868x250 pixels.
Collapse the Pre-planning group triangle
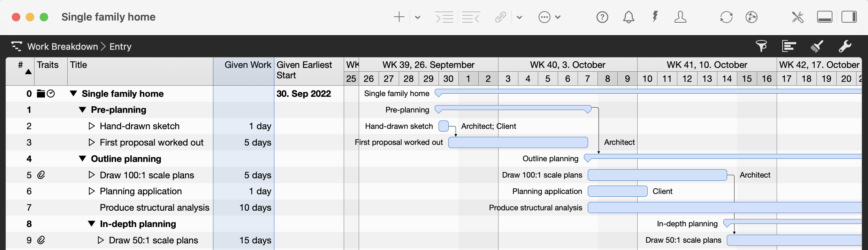[x=83, y=110]
